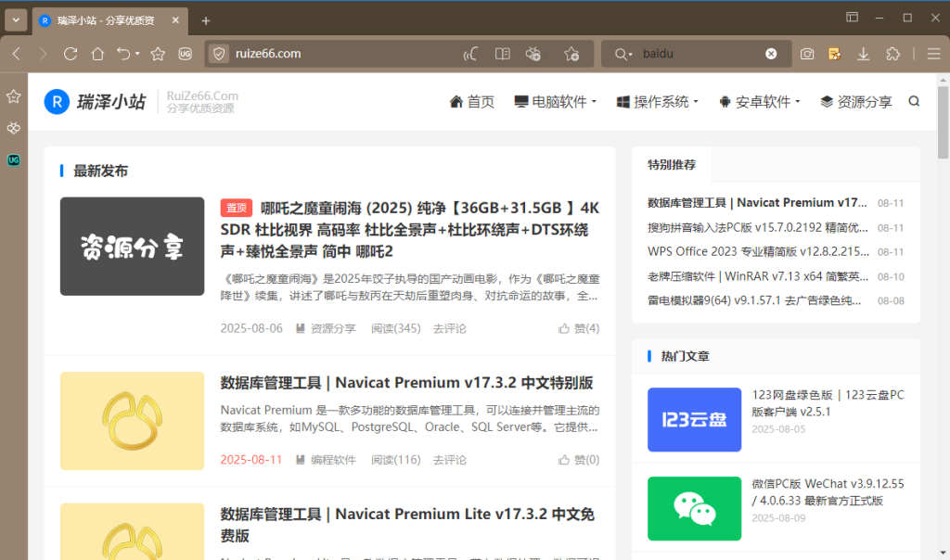
Task: Click the 瑞泽小站 site logo
Action: pos(96,102)
